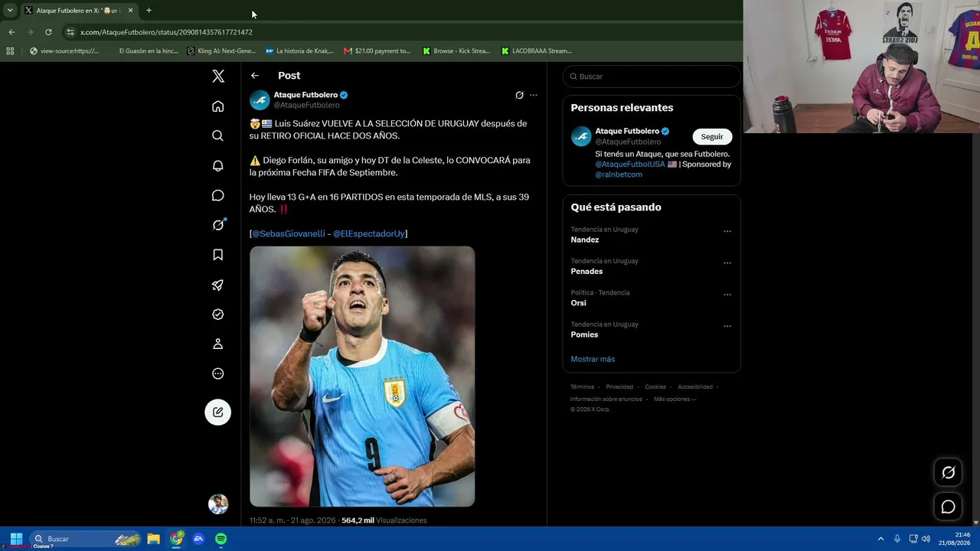Click the compose post button

click(218, 412)
